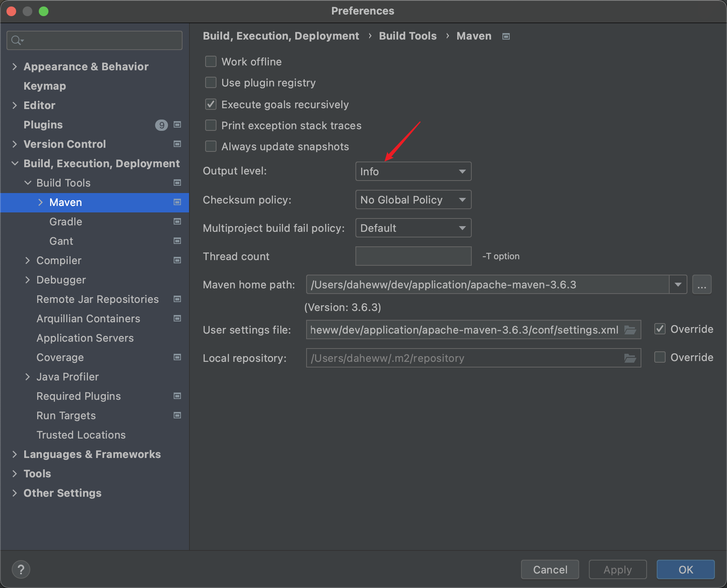This screenshot has width=727, height=588.
Task: Open help with the question mark button
Action: tap(21, 570)
